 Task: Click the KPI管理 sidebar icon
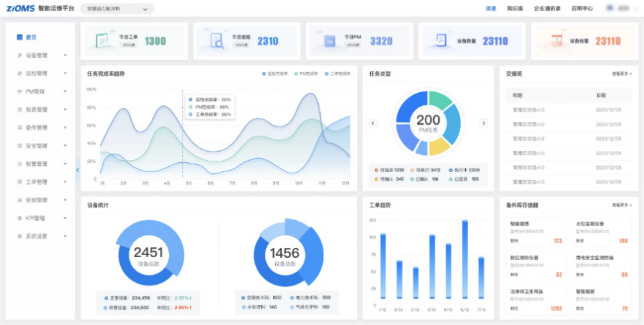20,218
